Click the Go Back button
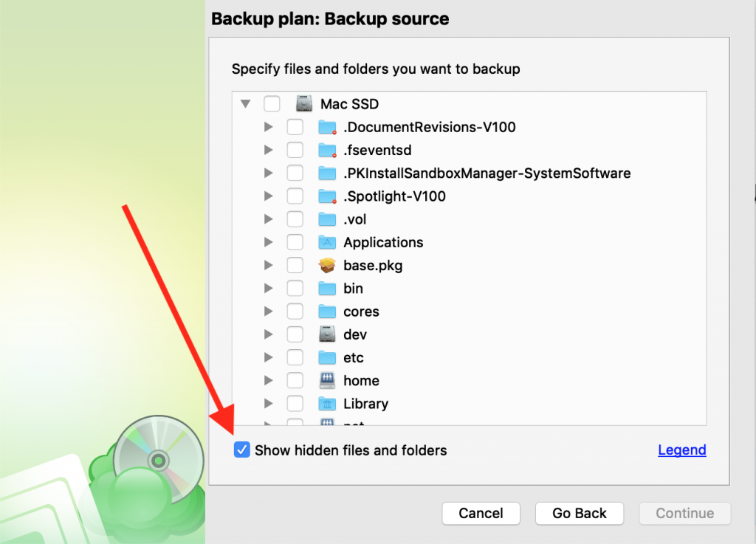 pos(579,513)
